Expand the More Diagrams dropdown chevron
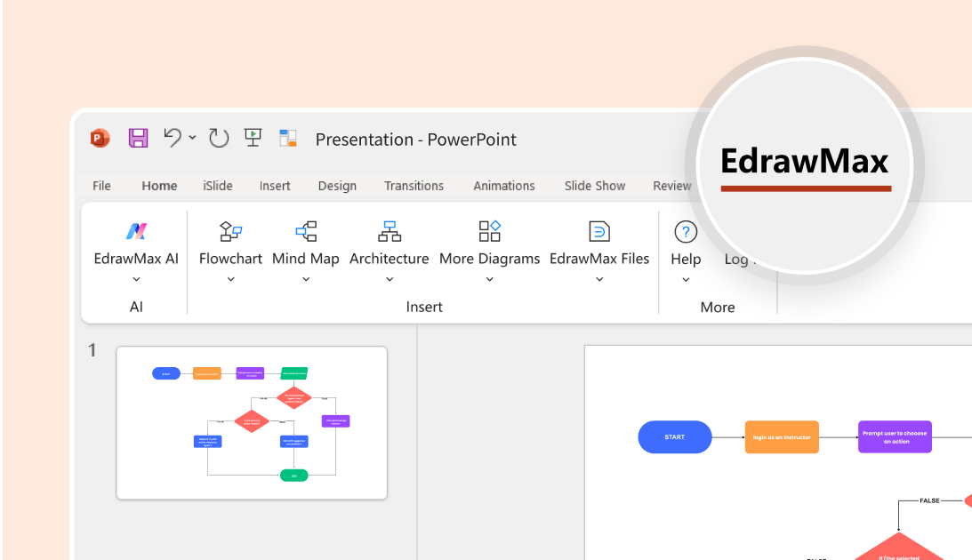Viewport: 972px width, 560px height. coord(490,279)
